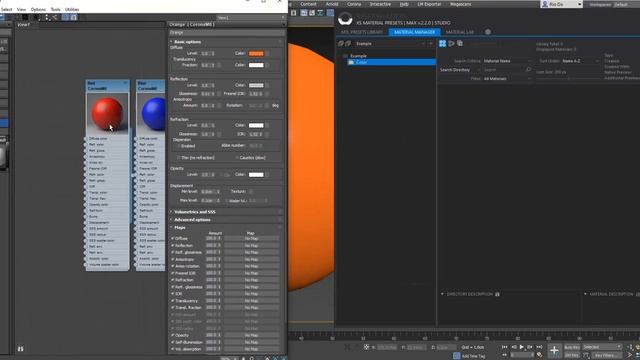Click the Opacity color swatch
The image size is (640, 360).
256,175
